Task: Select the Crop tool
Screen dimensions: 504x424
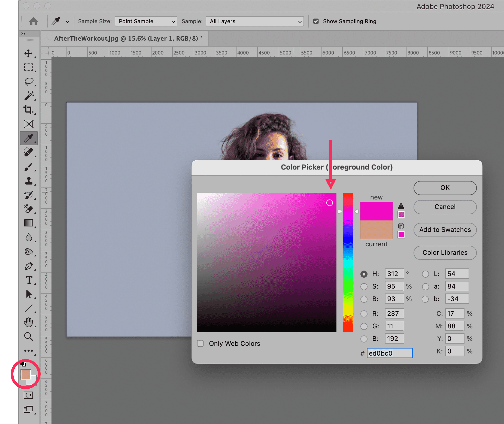Action: click(29, 110)
